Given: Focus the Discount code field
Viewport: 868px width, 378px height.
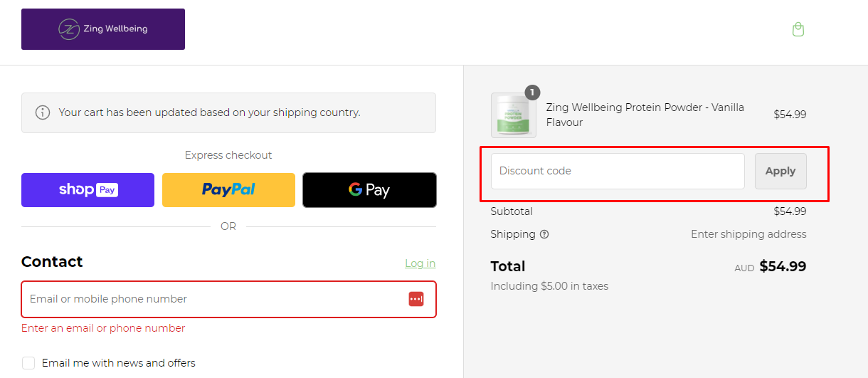Looking at the screenshot, I should [x=618, y=171].
